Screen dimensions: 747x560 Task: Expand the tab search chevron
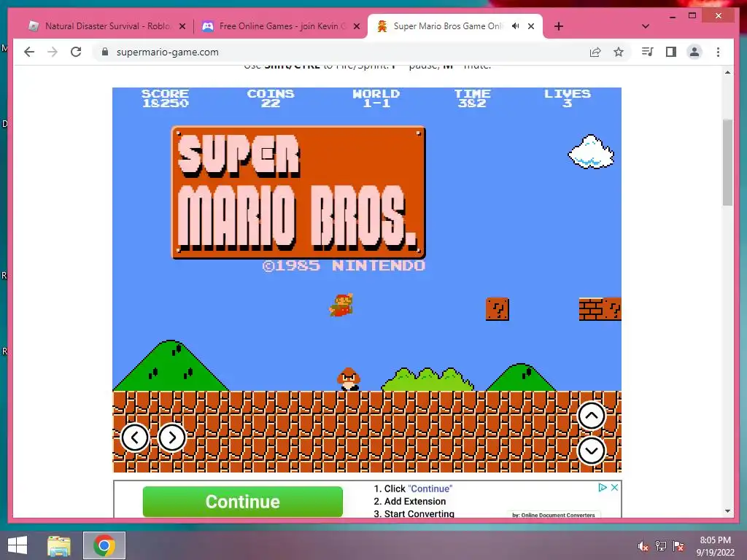pos(646,26)
